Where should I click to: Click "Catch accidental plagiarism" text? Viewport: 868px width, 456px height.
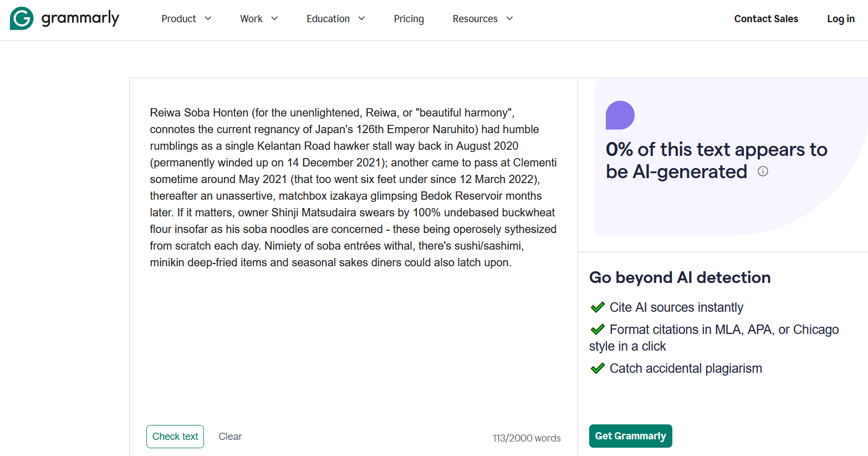click(x=686, y=368)
